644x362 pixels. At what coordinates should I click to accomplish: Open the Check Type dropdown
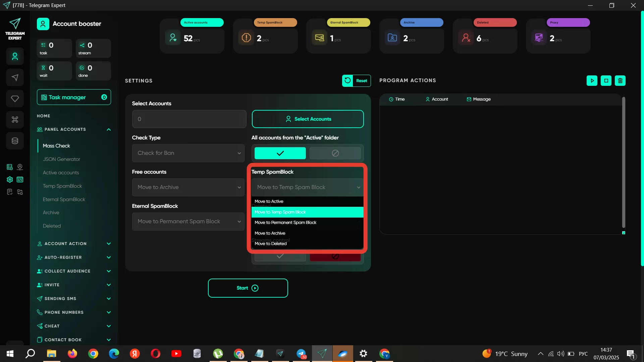pos(188,153)
